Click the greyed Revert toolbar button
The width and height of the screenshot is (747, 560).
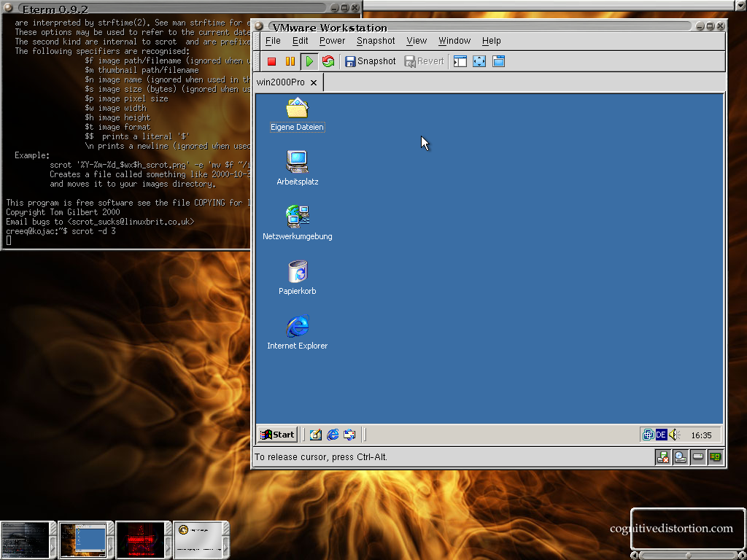tap(424, 61)
